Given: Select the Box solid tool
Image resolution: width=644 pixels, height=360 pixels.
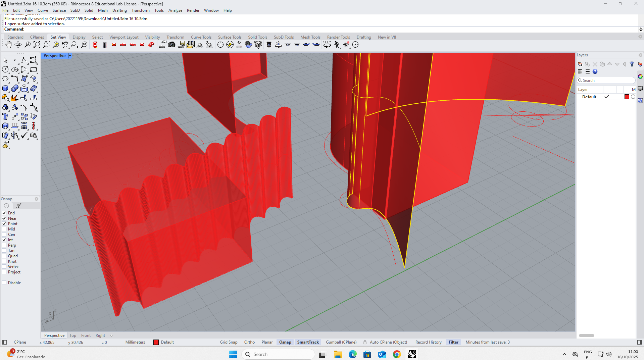Looking at the screenshot, I should [5, 88].
